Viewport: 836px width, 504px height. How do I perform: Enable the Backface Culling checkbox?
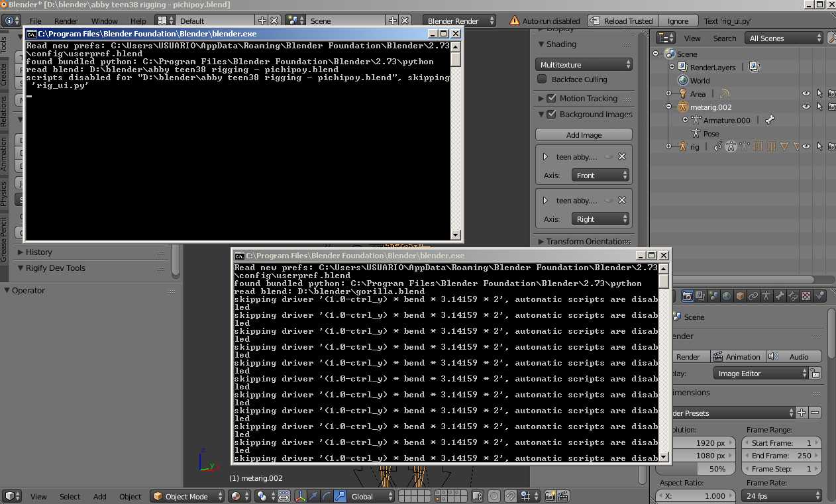[x=542, y=79]
